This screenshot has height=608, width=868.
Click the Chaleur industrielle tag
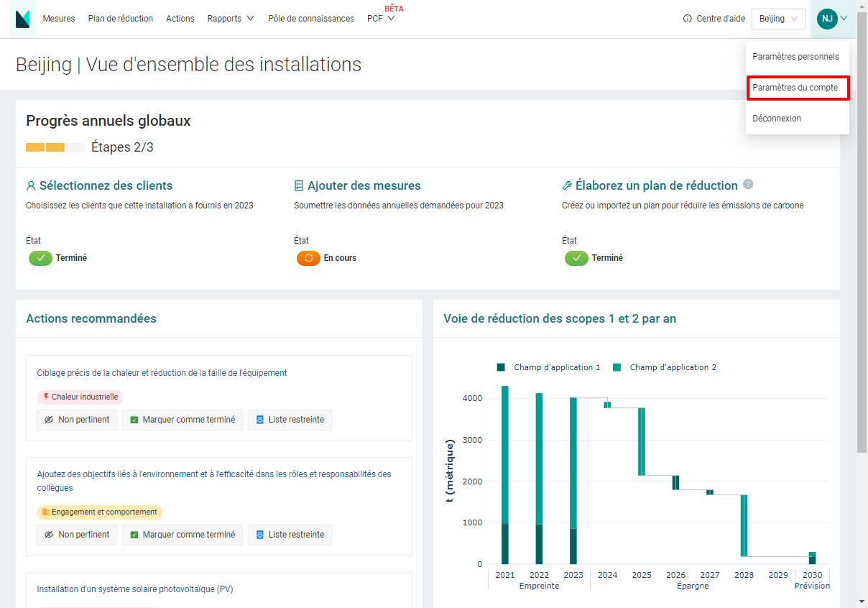click(80, 397)
